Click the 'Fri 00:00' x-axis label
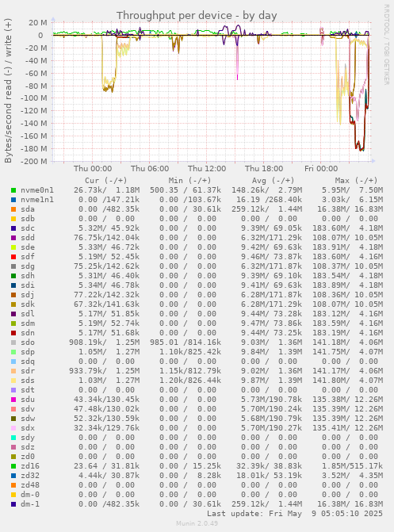Image resolution: width=394 pixels, height=532 pixels. 321,169
